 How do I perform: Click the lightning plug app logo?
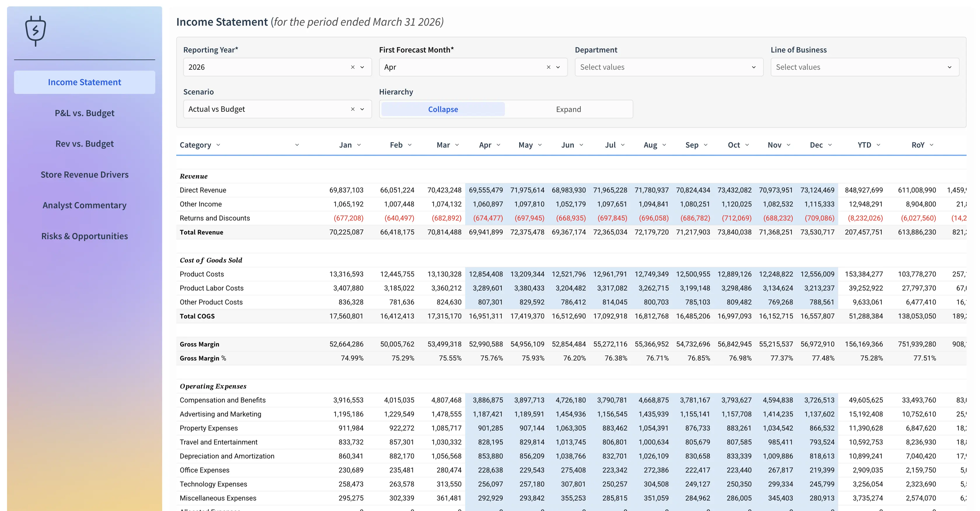pyautogui.click(x=35, y=30)
